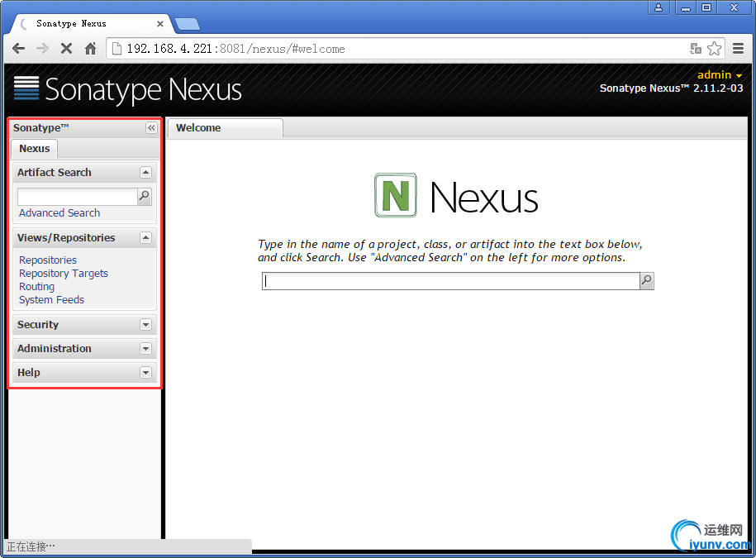Select the Nexus tab in sidebar
Screen dimensions: 756x558
tap(34, 149)
